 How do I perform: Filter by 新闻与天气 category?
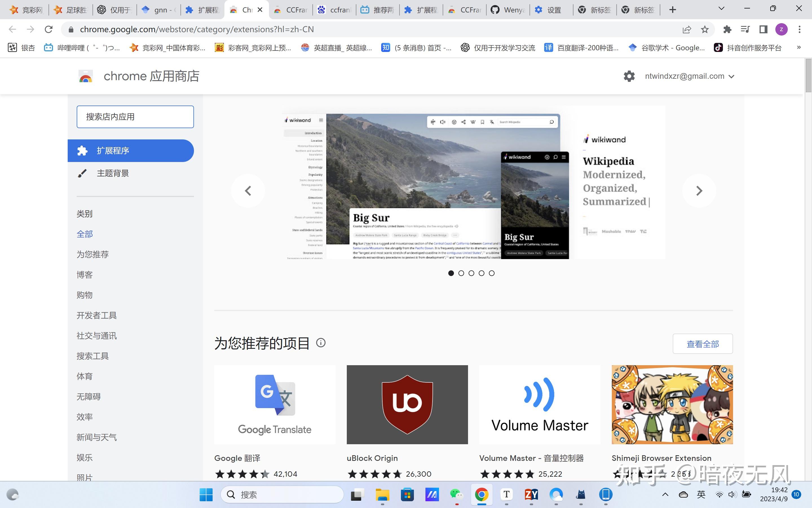click(x=97, y=437)
